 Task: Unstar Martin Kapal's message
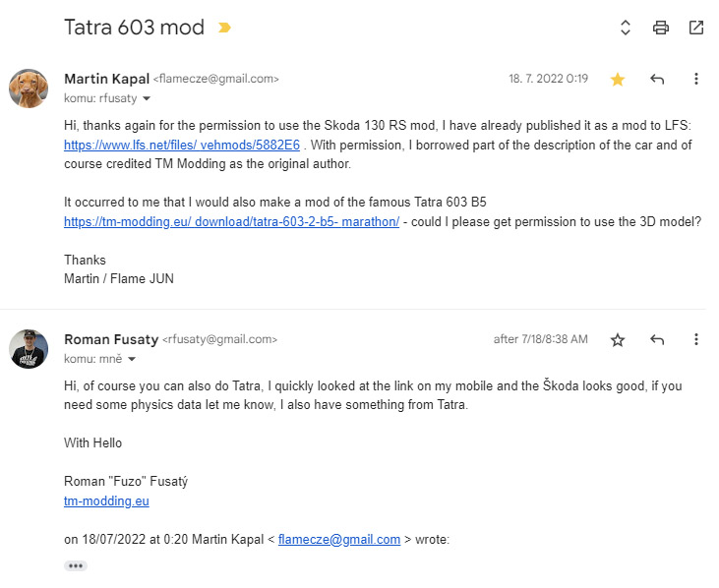(x=618, y=79)
